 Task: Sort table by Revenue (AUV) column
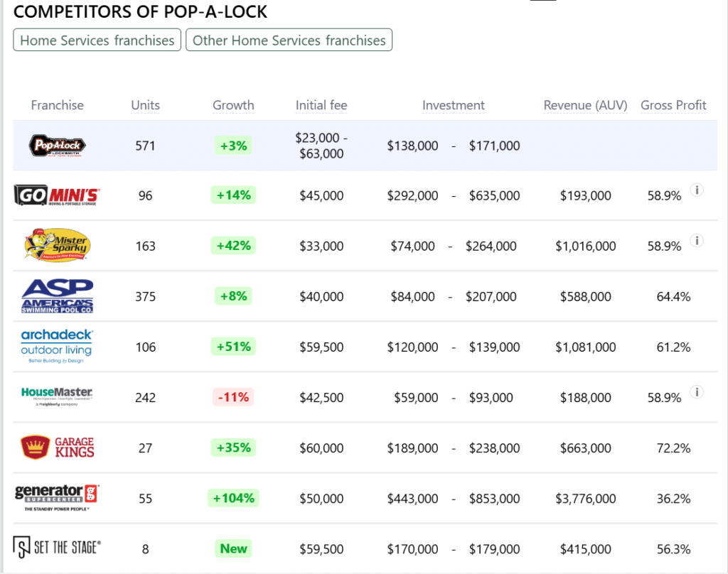click(586, 105)
